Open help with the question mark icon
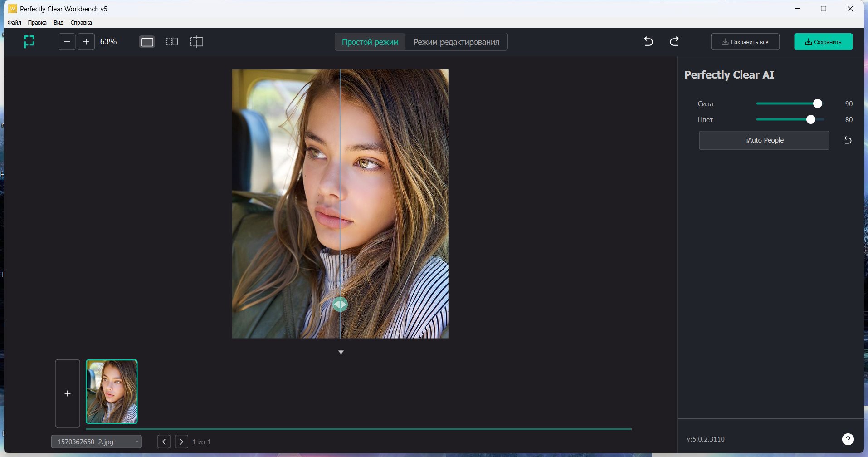The height and width of the screenshot is (457, 868). pos(848,439)
